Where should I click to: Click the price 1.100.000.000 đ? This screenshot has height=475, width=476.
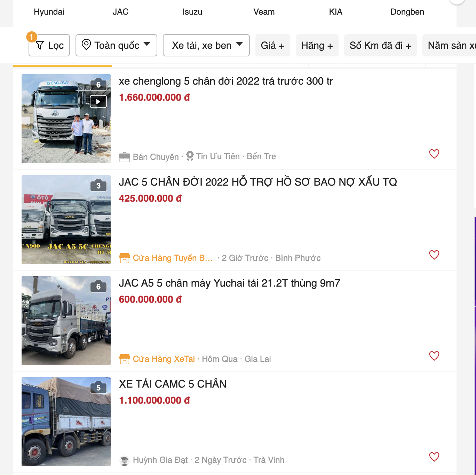coord(154,400)
